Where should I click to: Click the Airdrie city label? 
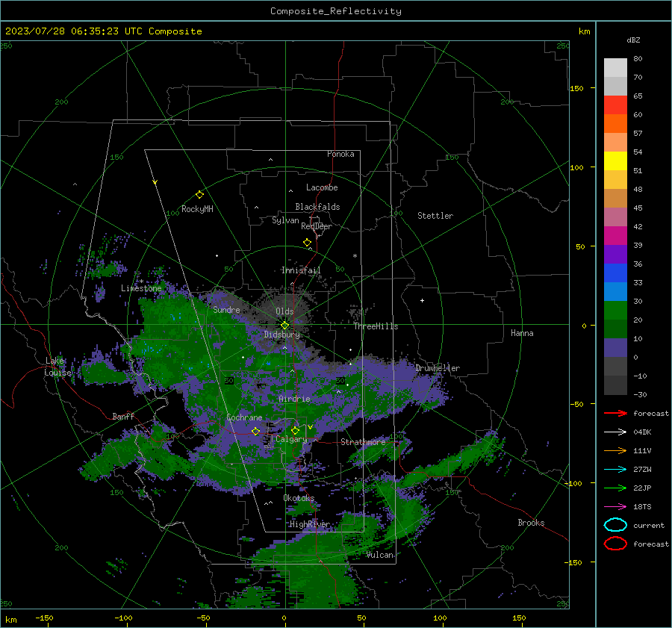click(294, 399)
